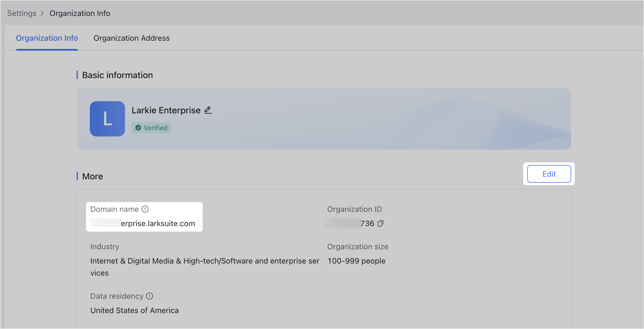This screenshot has height=329, width=644.
Task: Click the 100-999 people organization size
Action: (x=356, y=261)
